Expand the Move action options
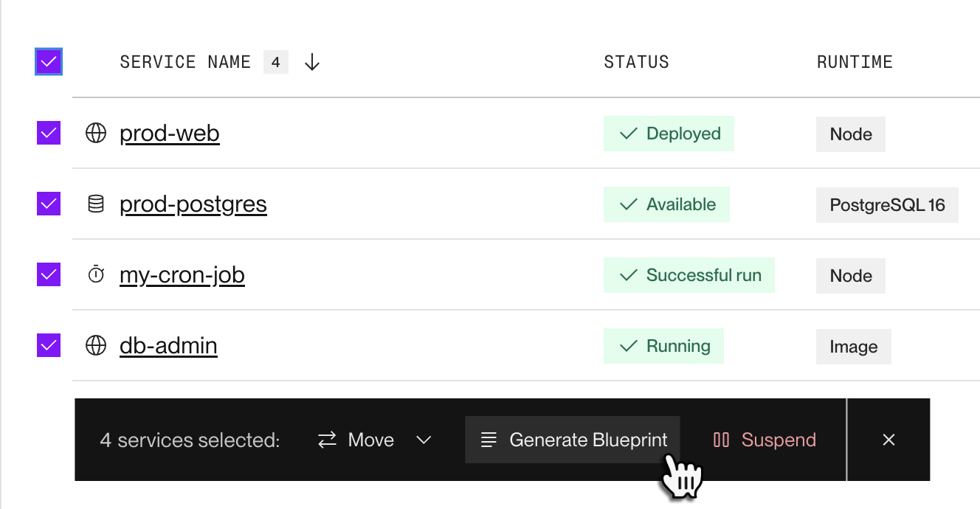 [370, 440]
